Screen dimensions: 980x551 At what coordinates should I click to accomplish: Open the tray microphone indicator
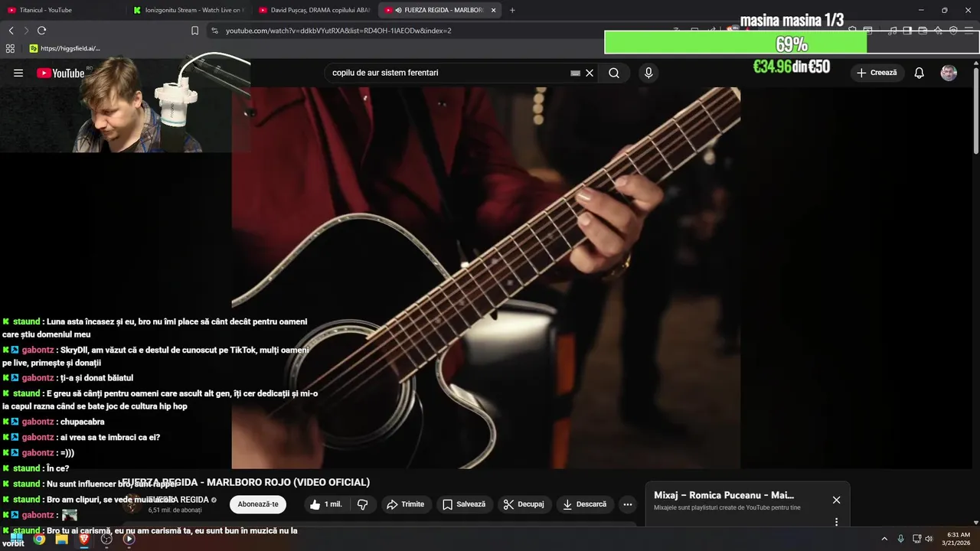[900, 539]
